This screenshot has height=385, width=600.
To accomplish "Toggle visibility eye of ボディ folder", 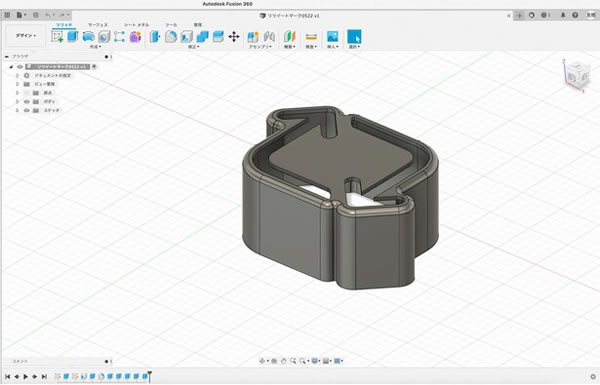I will pos(26,101).
